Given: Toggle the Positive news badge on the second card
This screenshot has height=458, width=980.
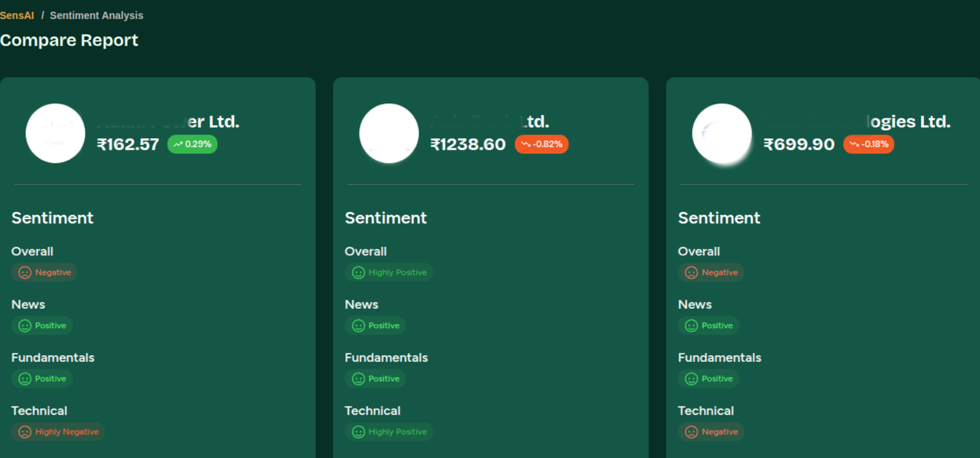Looking at the screenshot, I should pos(375,325).
